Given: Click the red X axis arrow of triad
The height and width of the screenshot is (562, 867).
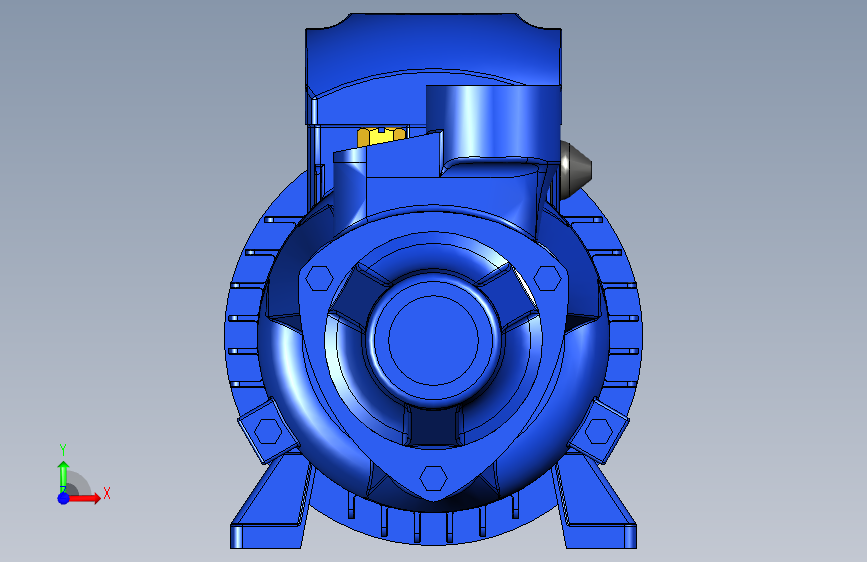Looking at the screenshot, I should click(84, 498).
